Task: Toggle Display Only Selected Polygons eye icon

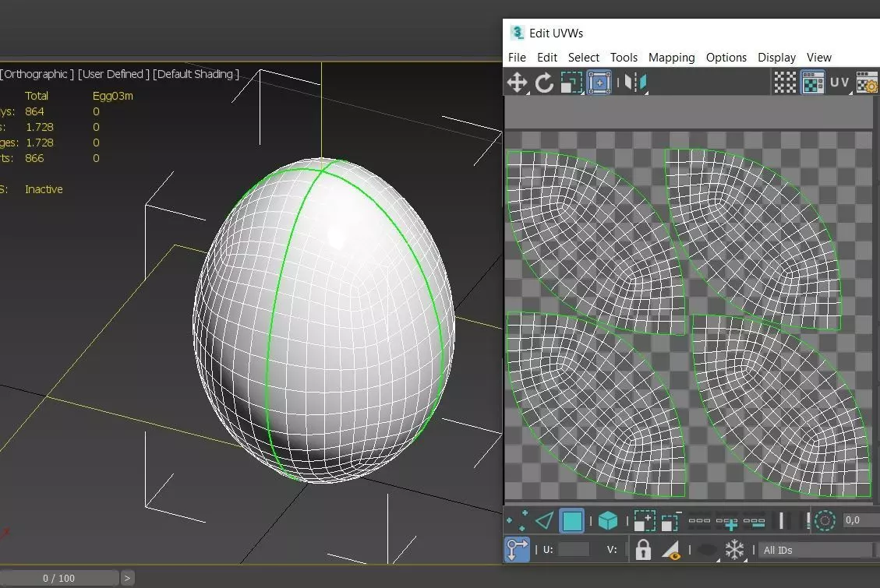Action: [x=671, y=550]
